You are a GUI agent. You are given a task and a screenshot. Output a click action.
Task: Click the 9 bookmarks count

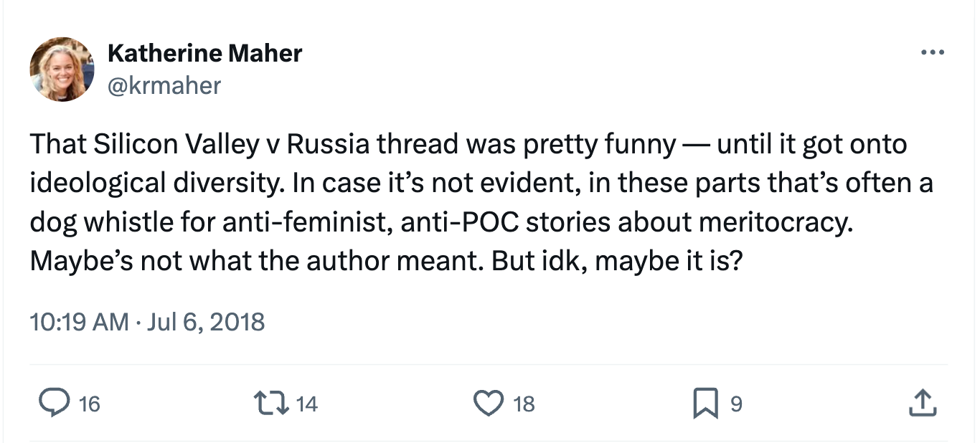click(x=736, y=404)
